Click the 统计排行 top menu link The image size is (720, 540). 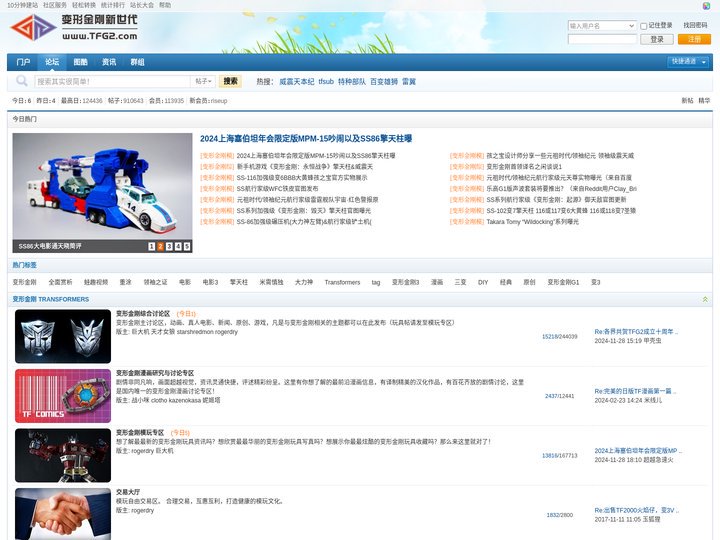point(113,6)
